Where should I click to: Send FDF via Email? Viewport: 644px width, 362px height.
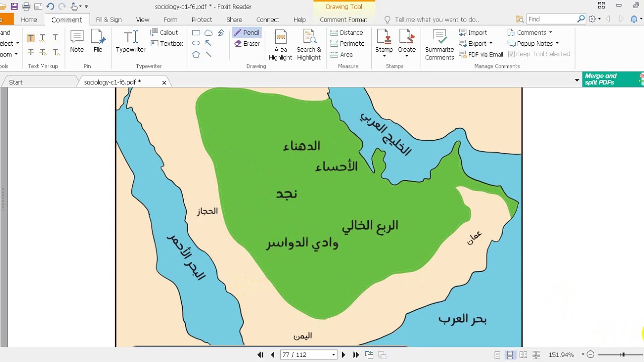[480, 54]
